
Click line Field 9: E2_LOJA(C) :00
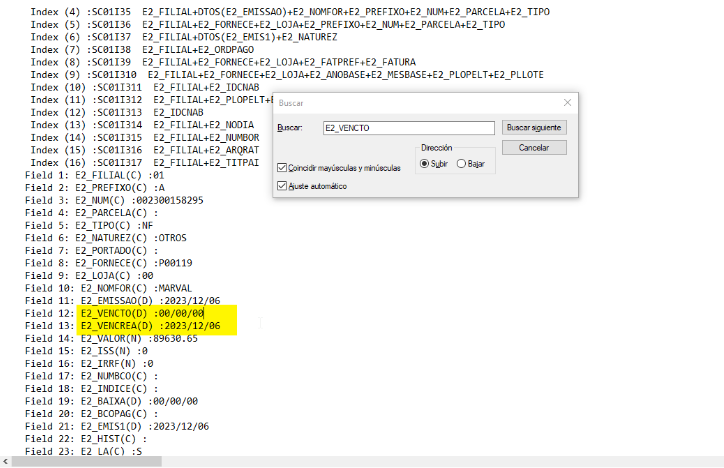coord(89,276)
